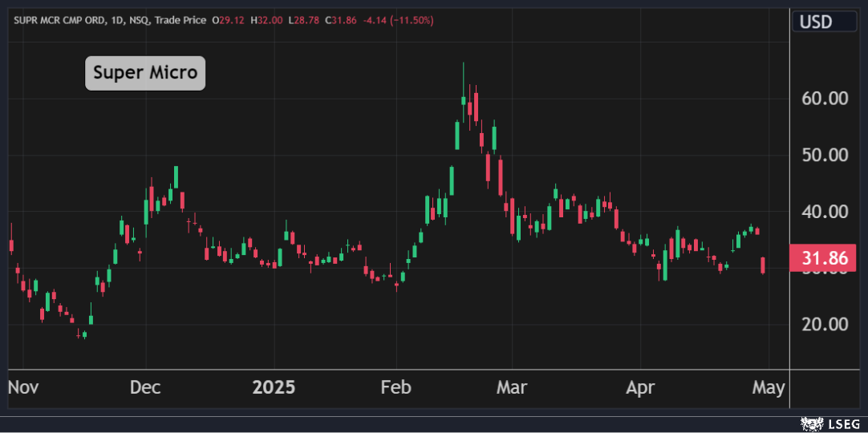Select the Dec marker on time axis
The height and width of the screenshot is (433, 868).
pyautogui.click(x=145, y=388)
